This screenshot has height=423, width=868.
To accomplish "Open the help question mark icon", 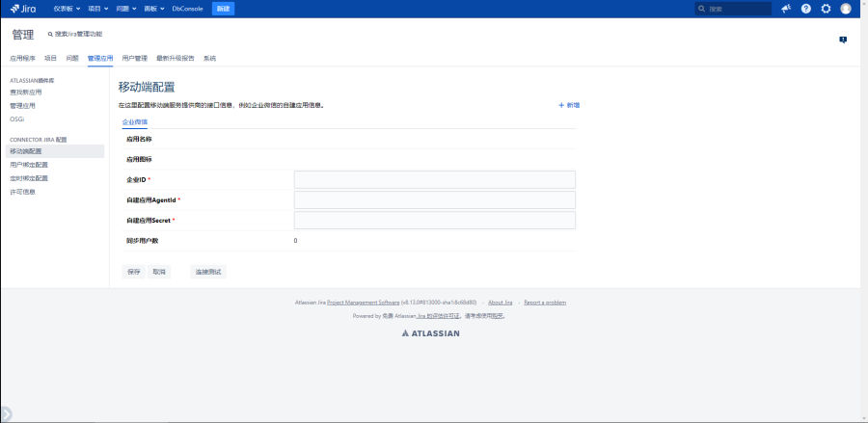I will click(x=806, y=9).
